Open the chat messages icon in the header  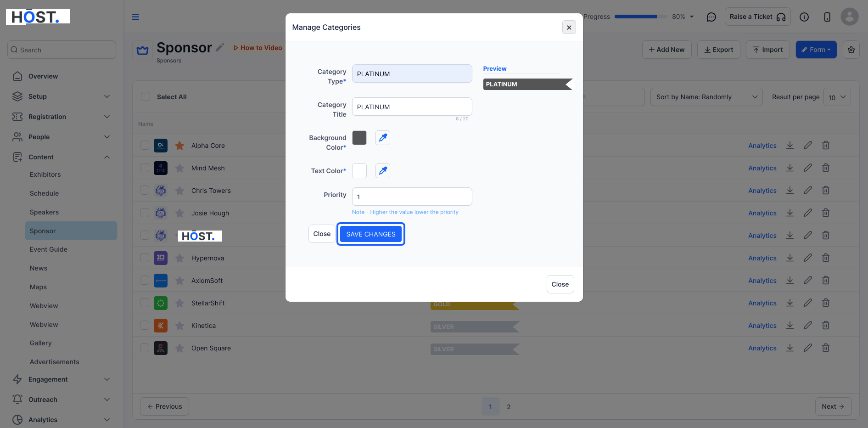pos(711,17)
